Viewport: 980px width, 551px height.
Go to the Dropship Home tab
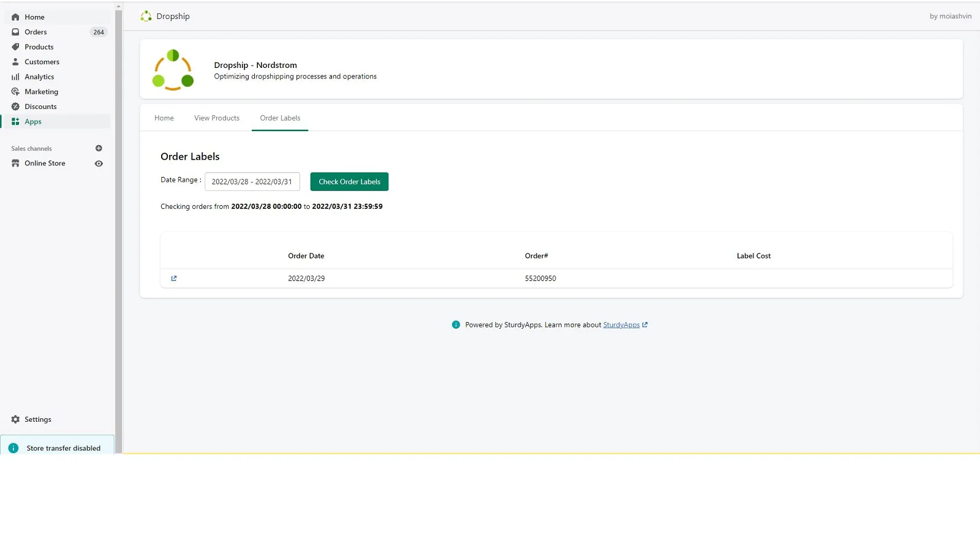click(x=164, y=118)
